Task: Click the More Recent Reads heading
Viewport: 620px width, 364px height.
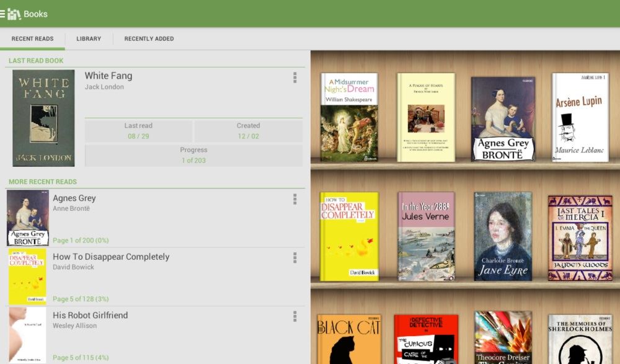Action: pyautogui.click(x=43, y=182)
